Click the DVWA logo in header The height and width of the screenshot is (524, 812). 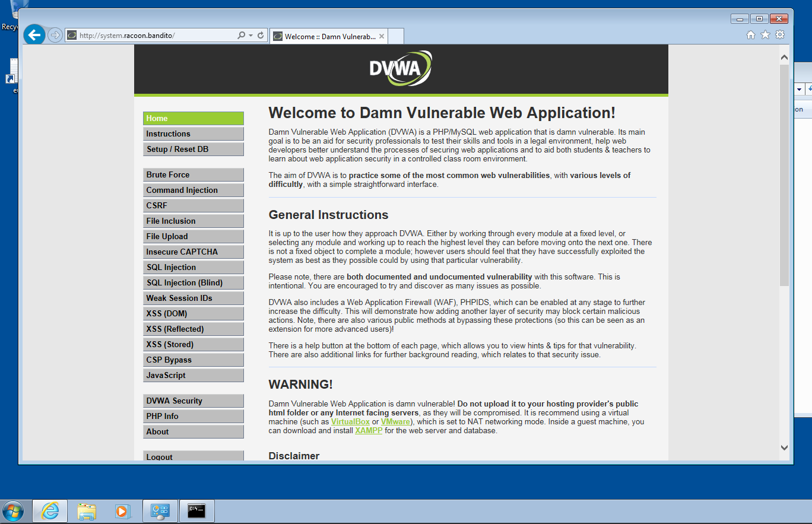[401, 68]
